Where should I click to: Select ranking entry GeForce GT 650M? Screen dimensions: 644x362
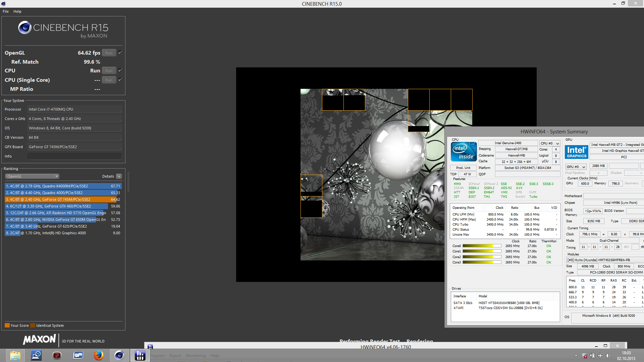(x=63, y=220)
